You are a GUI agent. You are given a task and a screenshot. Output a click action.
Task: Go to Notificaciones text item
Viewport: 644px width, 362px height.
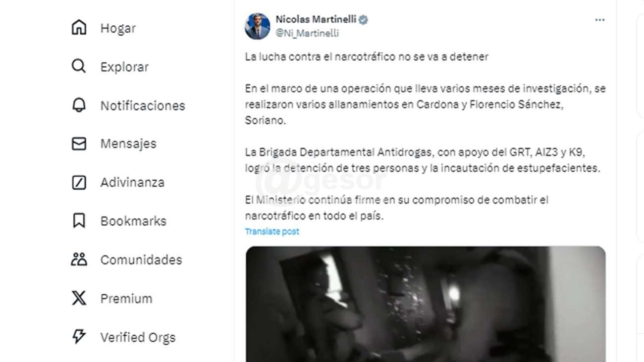click(x=143, y=105)
